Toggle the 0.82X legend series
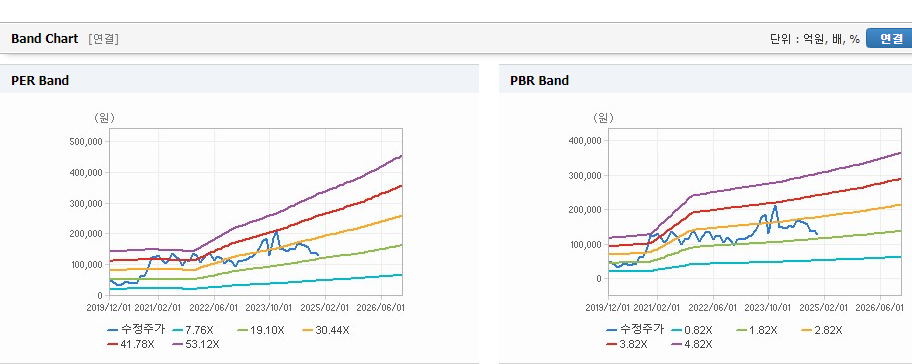Viewport: 912px width, 364px height. tap(692, 330)
